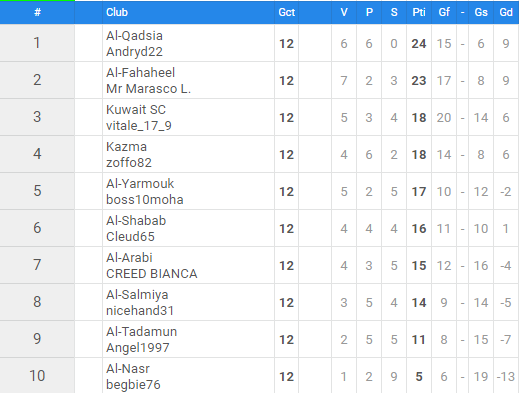Select the Al-Fahaheel club name
The width and height of the screenshot is (519, 393).
pyautogui.click(x=140, y=73)
